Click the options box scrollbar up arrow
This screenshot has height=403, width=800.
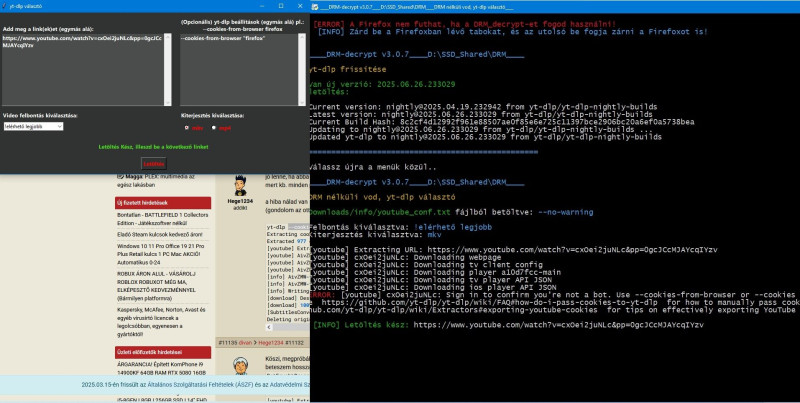click(x=302, y=37)
